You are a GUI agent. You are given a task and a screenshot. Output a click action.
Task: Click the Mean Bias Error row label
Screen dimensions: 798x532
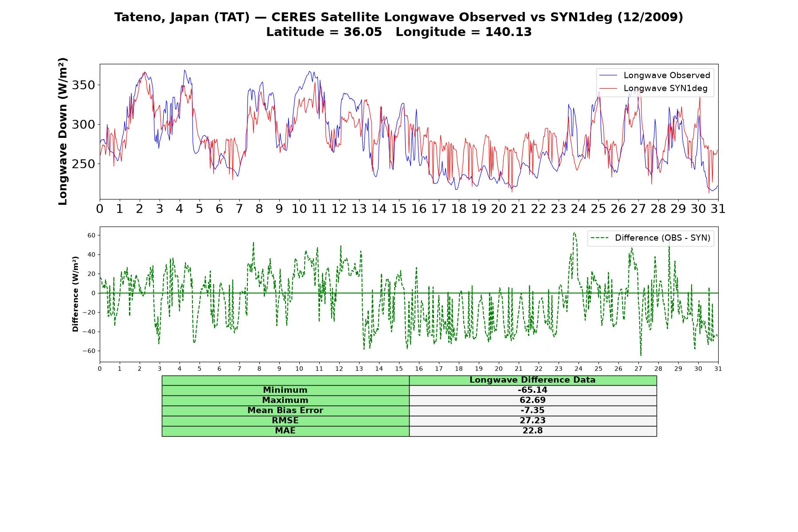pos(286,411)
